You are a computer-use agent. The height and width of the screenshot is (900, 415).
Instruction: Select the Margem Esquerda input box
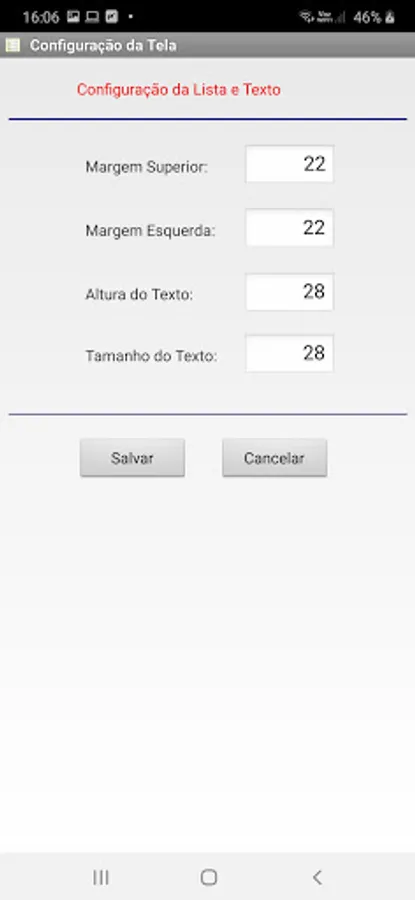pyautogui.click(x=289, y=228)
